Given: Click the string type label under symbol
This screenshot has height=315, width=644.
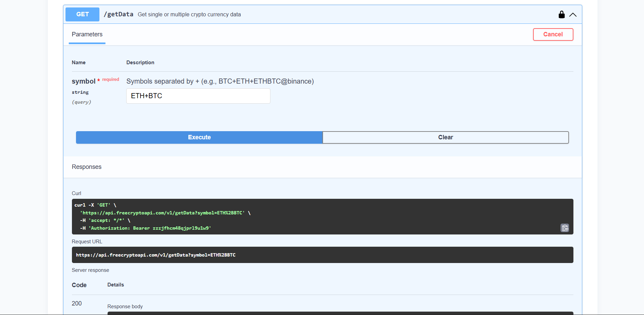Looking at the screenshot, I should (80, 92).
